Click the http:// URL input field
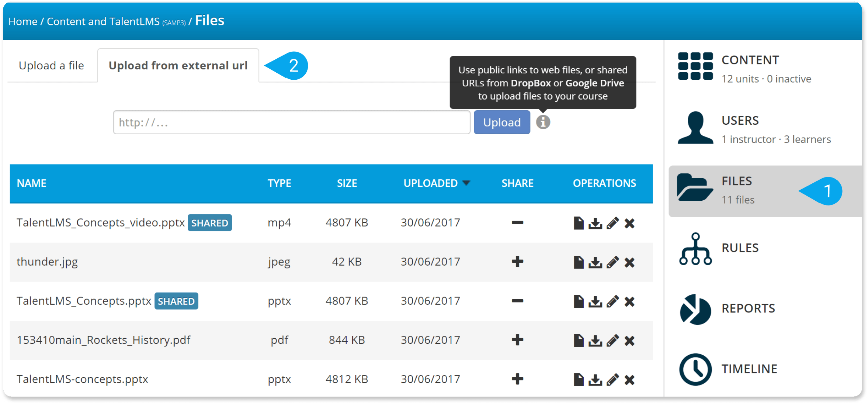Viewport: 868px width, 404px height. coord(291,122)
